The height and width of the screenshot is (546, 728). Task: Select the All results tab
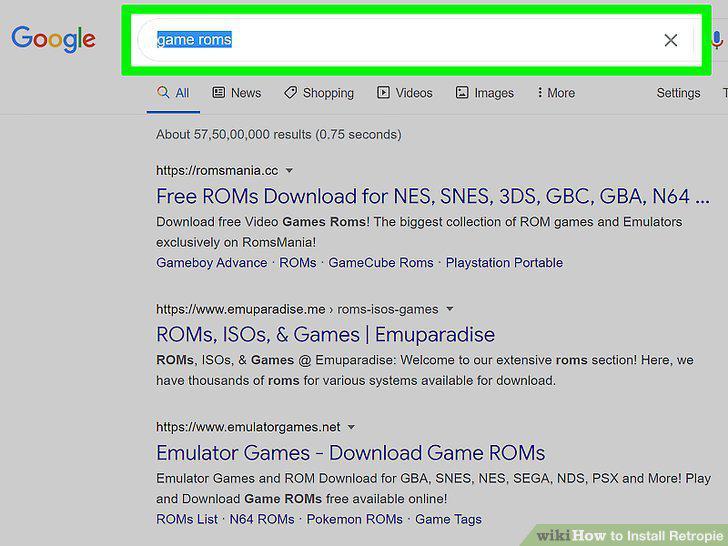coord(173,93)
